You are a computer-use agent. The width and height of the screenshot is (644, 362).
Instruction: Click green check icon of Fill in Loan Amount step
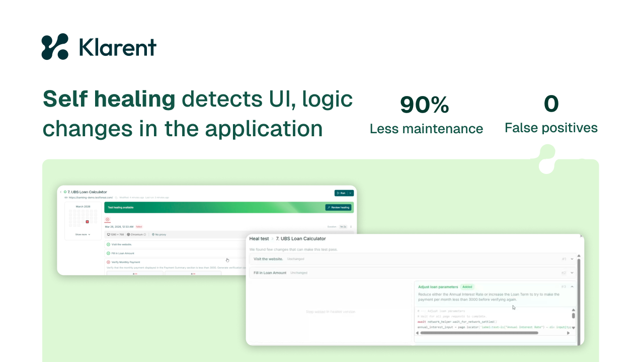pyautogui.click(x=108, y=253)
